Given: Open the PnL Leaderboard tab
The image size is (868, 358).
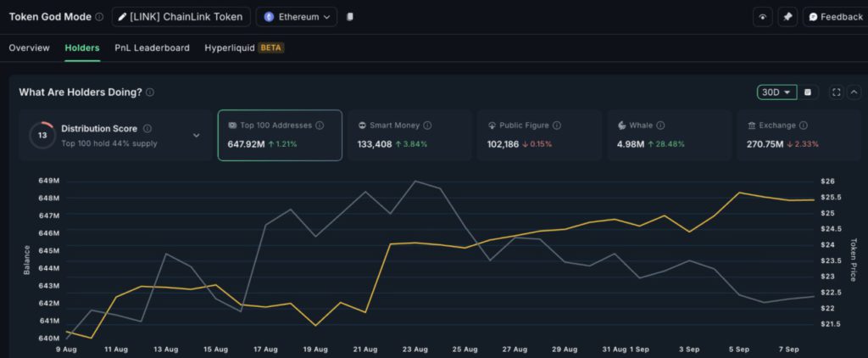Looking at the screenshot, I should (152, 48).
